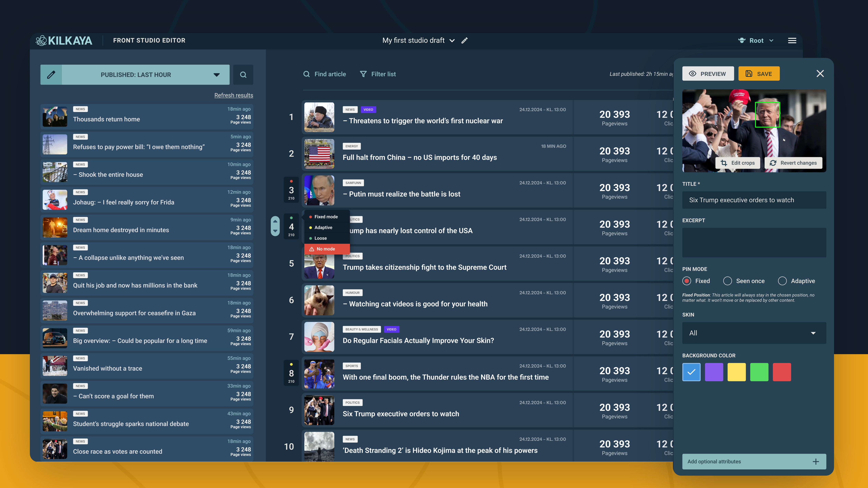Choose No mode in pin menu
The image size is (868, 488).
[327, 249]
